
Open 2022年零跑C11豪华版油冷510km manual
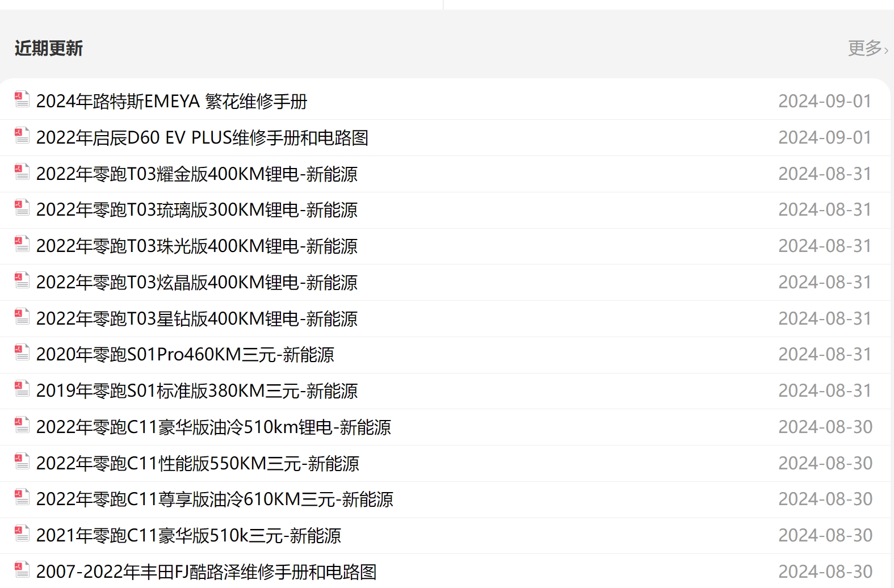point(214,427)
